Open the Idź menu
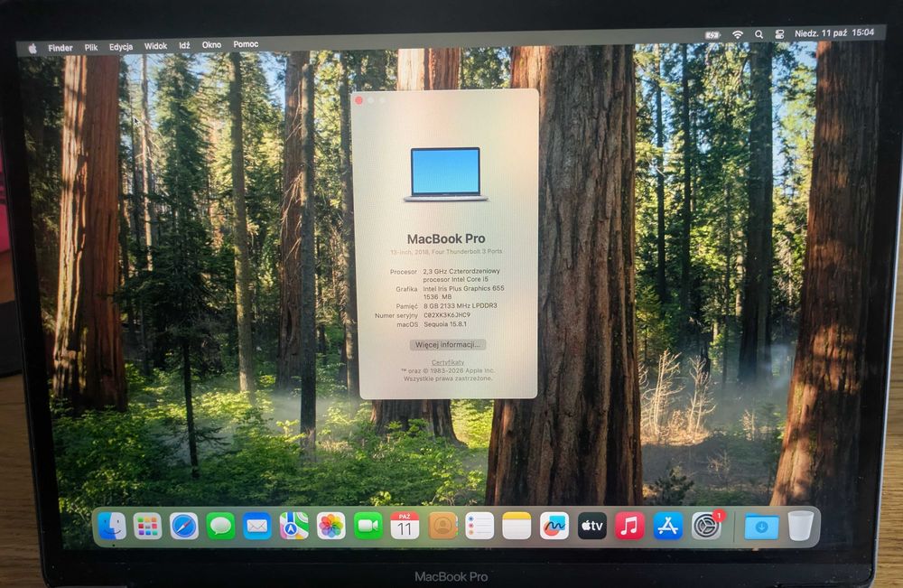This screenshot has width=903, height=588. [x=184, y=45]
